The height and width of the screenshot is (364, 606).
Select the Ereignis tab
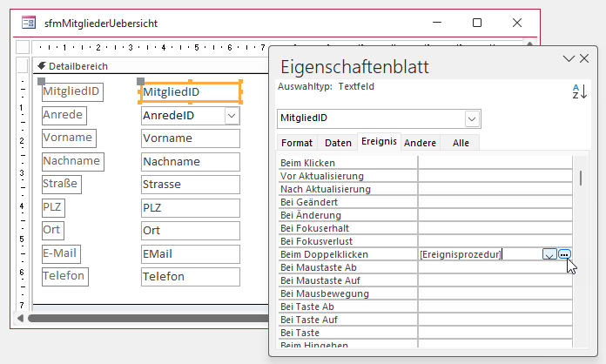379,141
